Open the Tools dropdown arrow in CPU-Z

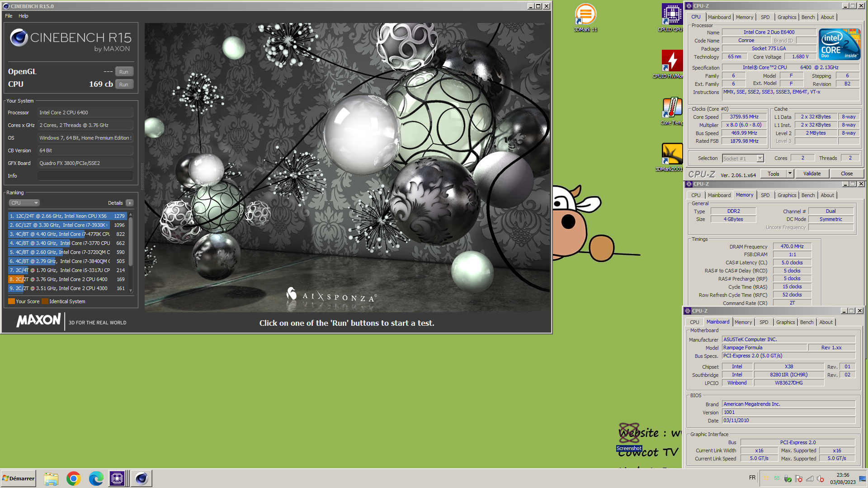790,174
